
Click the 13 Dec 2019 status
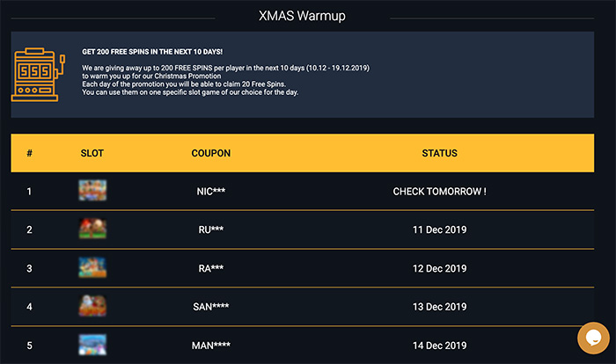[440, 306]
